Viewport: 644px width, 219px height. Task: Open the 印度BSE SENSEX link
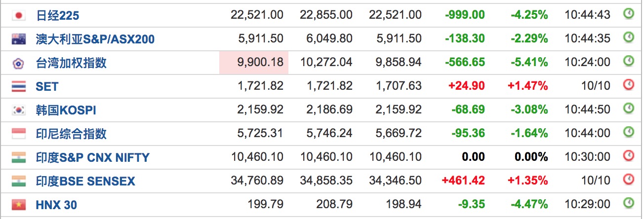[85, 182]
